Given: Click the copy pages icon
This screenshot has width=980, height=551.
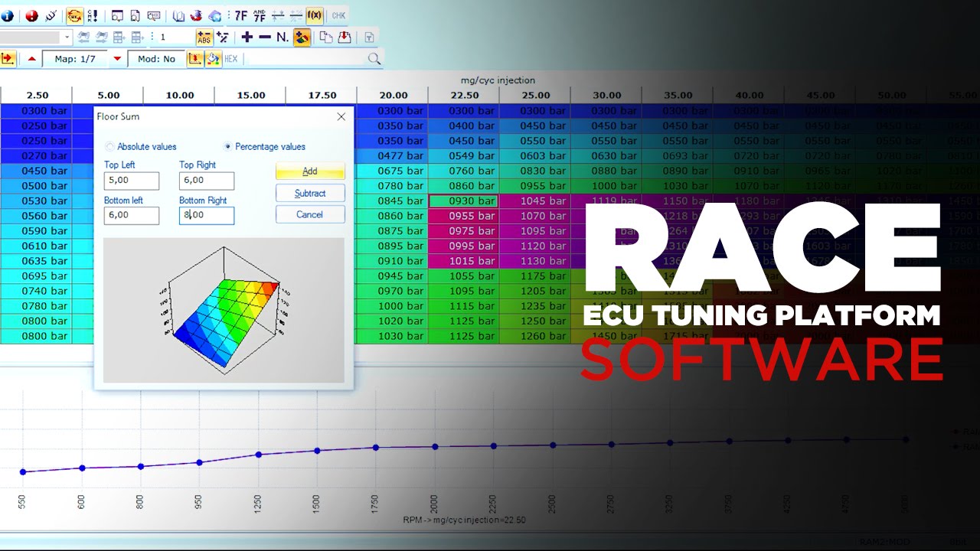Looking at the screenshot, I should [326, 37].
